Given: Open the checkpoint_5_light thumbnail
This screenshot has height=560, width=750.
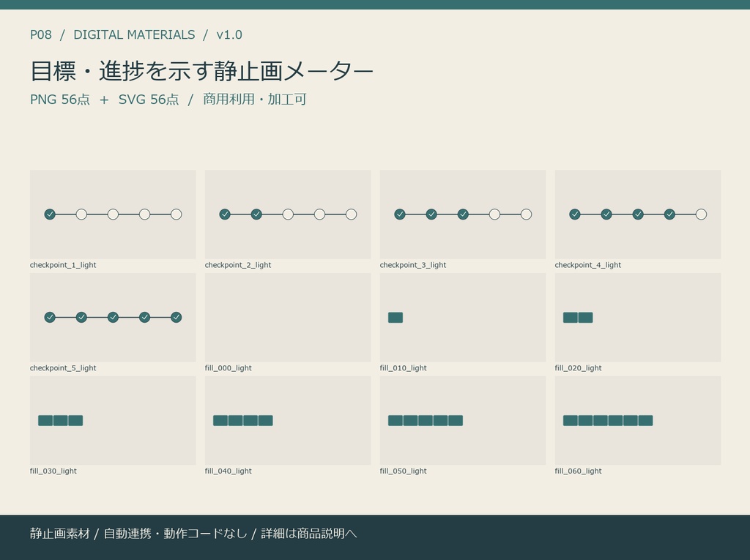Looking at the screenshot, I should pos(113,318).
